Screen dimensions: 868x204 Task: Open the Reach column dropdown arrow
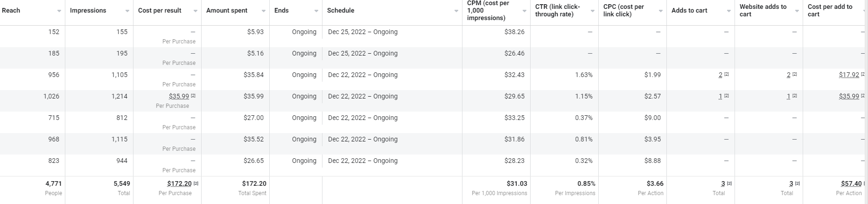point(59,11)
